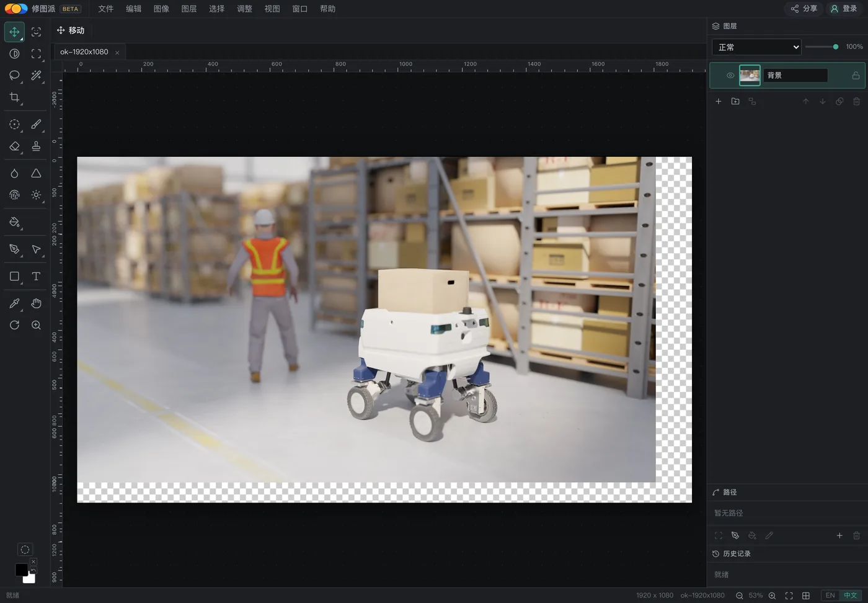Open the 文件 menu
Viewport: 868px width, 603px height.
coord(106,9)
